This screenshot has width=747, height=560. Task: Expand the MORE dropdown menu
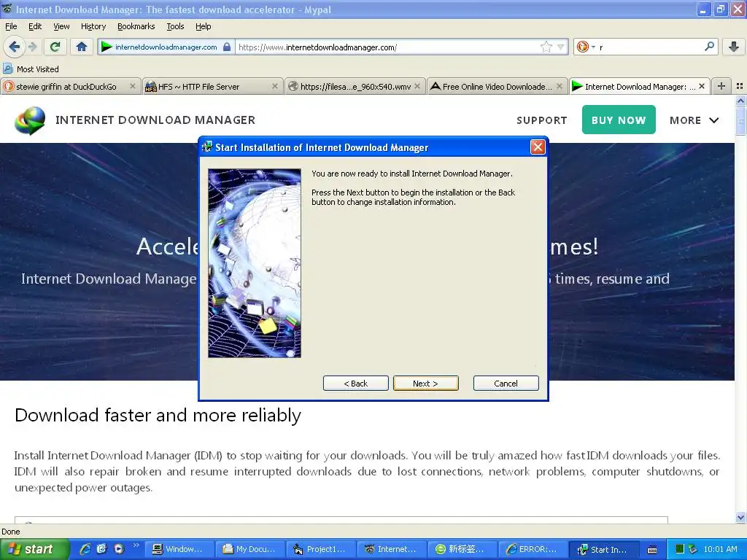tap(694, 120)
